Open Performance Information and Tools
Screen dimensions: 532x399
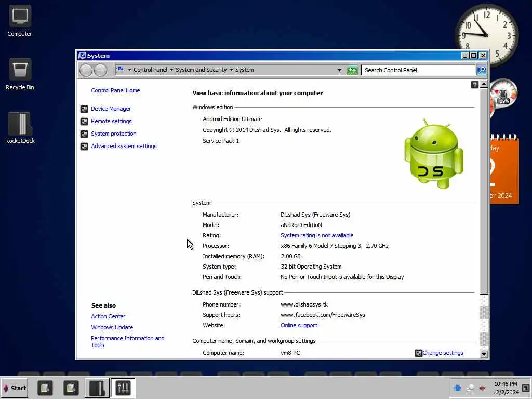coord(128,341)
